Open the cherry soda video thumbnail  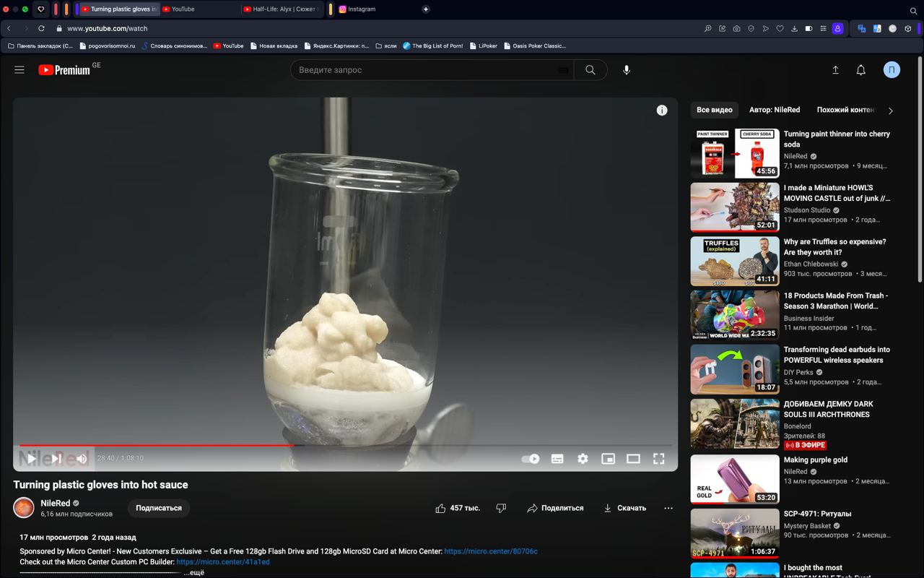pos(735,153)
